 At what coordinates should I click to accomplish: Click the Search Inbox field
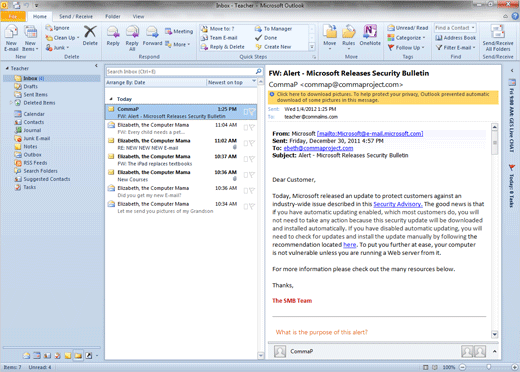pyautogui.click(x=180, y=72)
